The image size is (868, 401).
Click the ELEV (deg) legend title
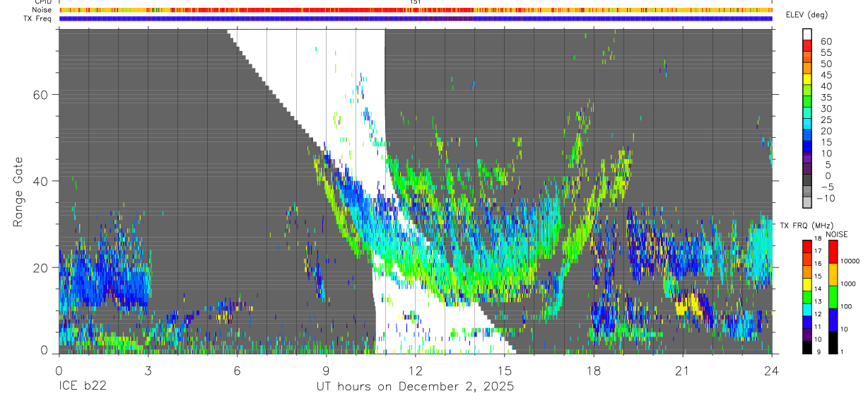(807, 16)
